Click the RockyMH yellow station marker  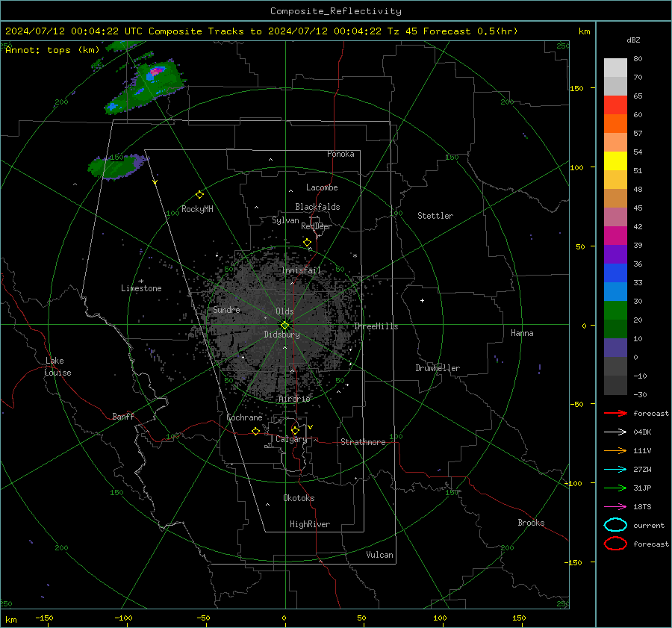[199, 195]
